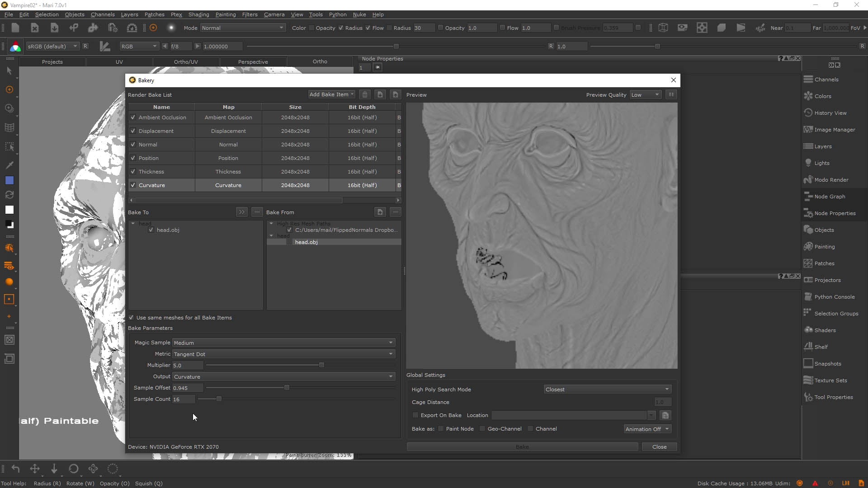Open the Modo Render palette icon
Screen dimensions: 868x488
808,180
